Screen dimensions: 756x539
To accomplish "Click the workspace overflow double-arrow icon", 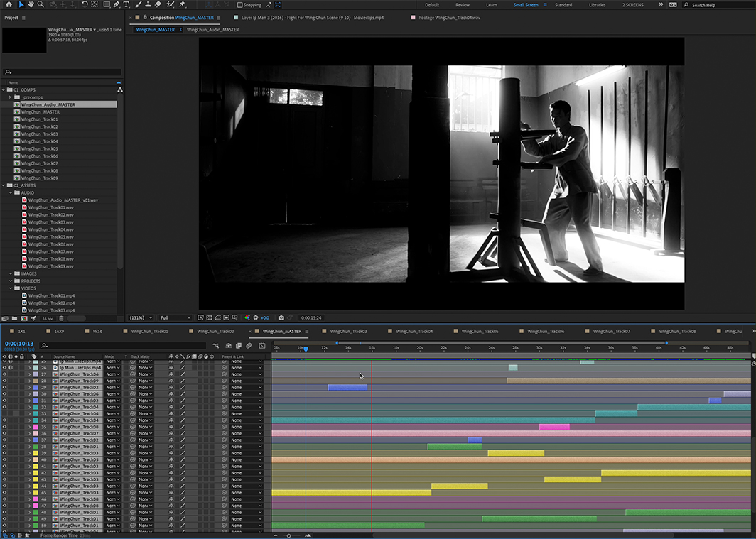I will [661, 4].
